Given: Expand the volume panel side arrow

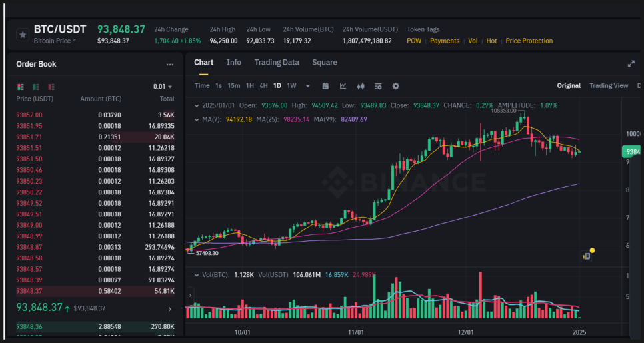Looking at the screenshot, I should pyautogui.click(x=190, y=295).
